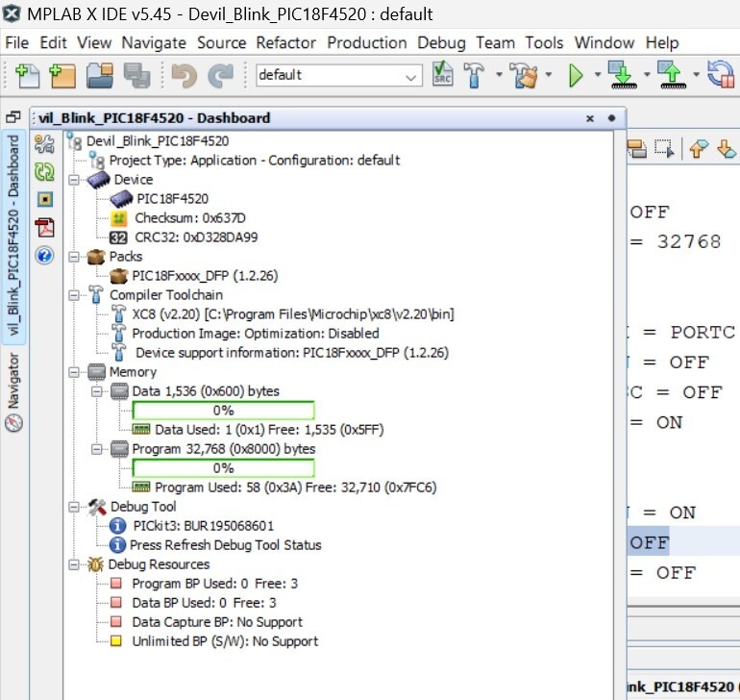Click the editor down arrow icon
Image resolution: width=740 pixels, height=700 pixels.
[x=727, y=148]
